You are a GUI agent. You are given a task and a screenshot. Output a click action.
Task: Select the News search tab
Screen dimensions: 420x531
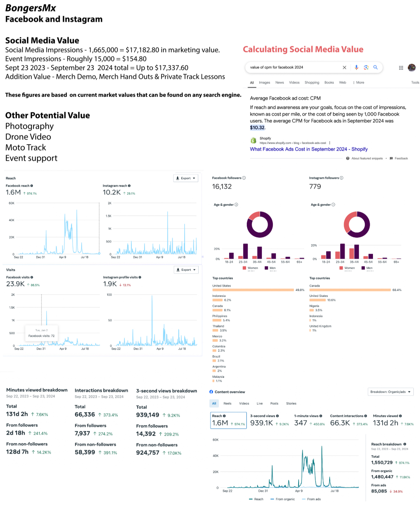pos(280,82)
